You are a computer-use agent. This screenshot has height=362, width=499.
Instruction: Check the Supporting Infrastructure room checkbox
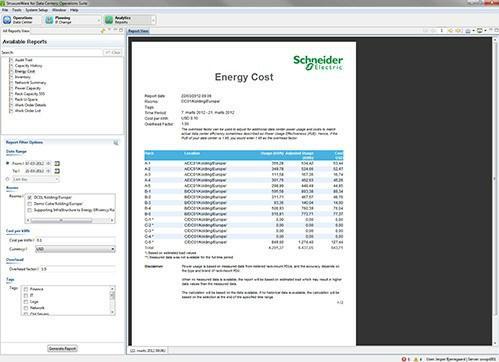30,210
